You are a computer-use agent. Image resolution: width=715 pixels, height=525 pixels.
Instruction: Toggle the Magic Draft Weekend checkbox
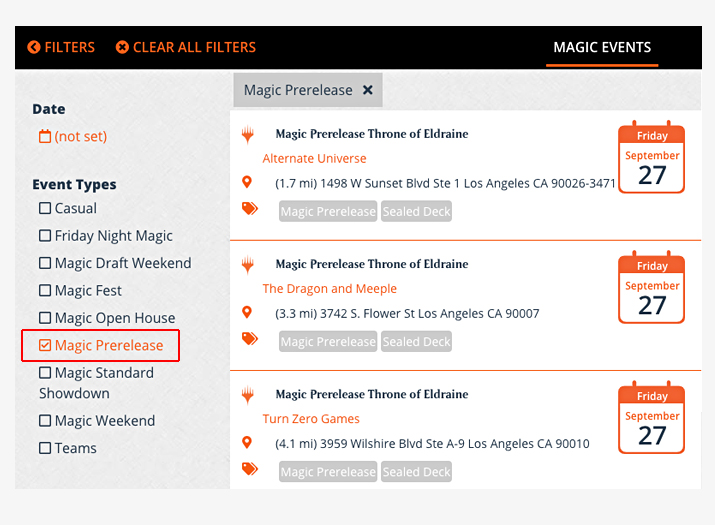click(x=45, y=263)
